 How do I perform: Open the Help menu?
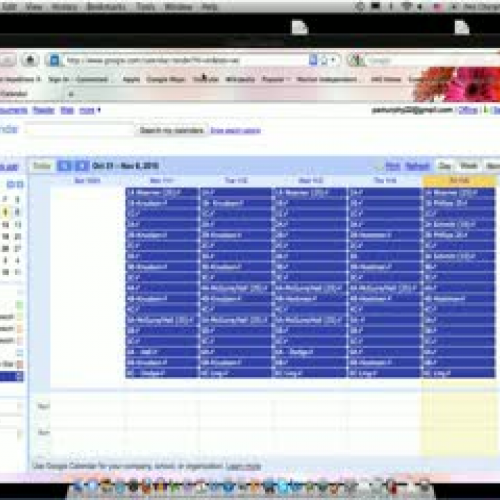(210, 7)
